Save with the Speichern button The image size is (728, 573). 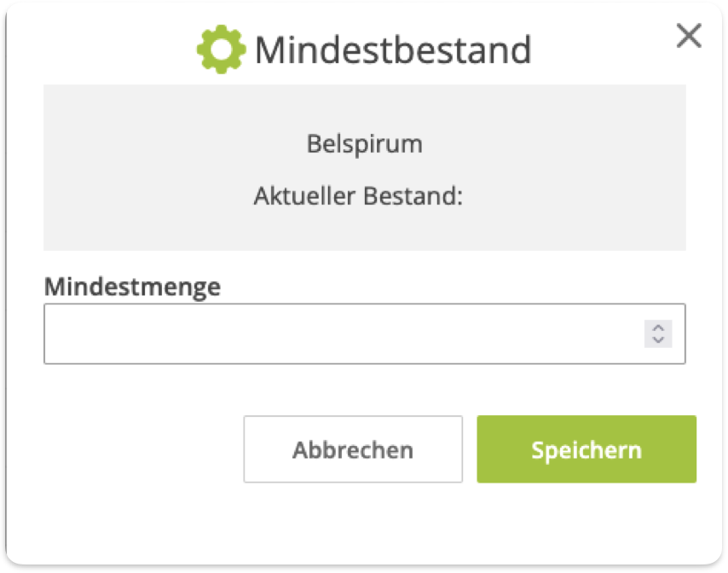pos(586,449)
